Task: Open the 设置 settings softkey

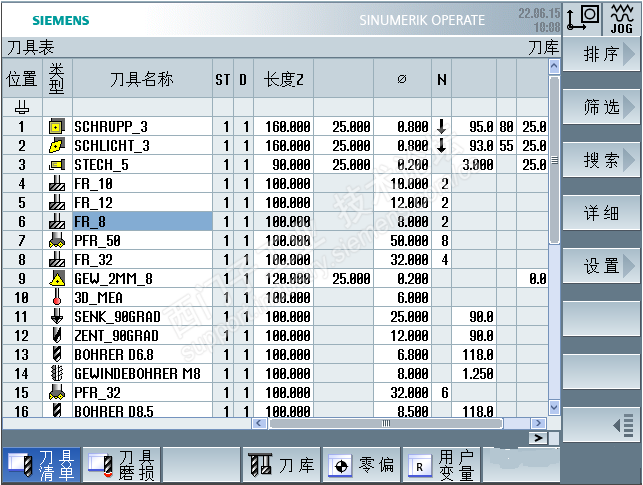Action: tap(601, 266)
